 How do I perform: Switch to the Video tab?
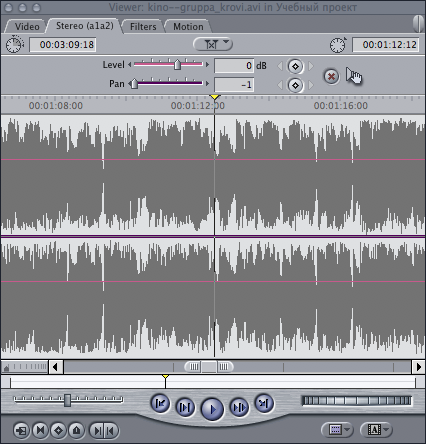tap(26, 26)
